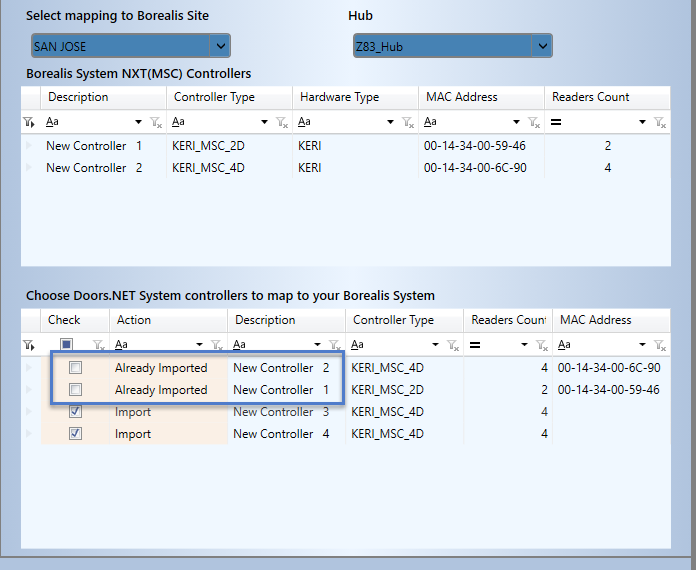The image size is (696, 570).
Task: Click the Aa operator icon under Action column
Action: point(121,344)
